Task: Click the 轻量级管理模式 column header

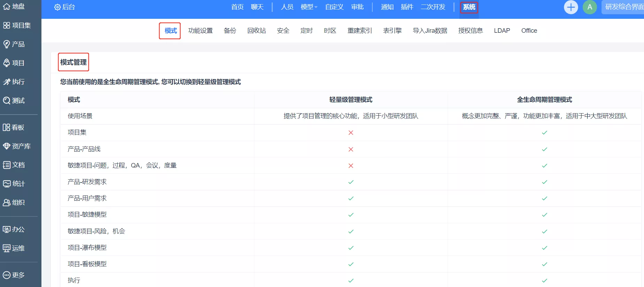Action: [351, 100]
